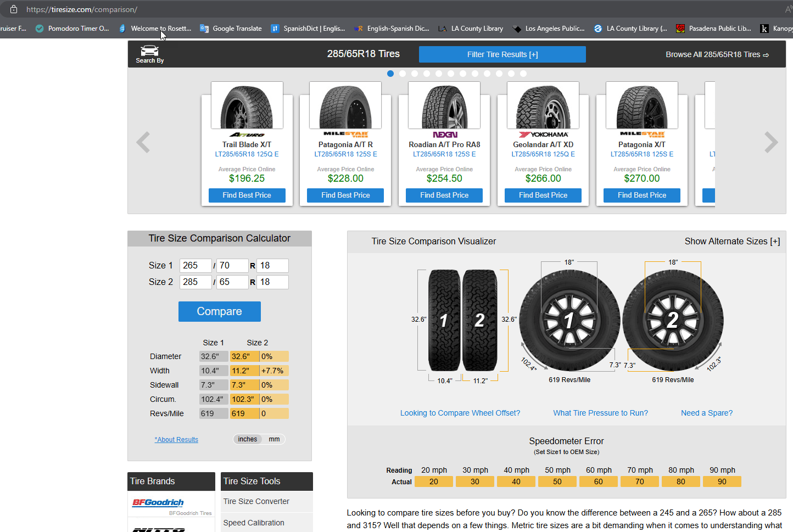The image size is (793, 532).
Task: Select the inches unit toggle
Action: pyautogui.click(x=248, y=439)
